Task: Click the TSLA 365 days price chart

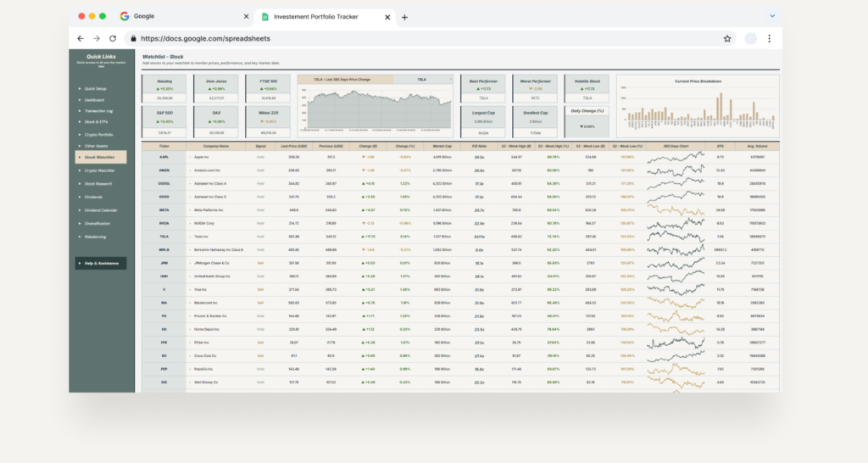Action: [x=376, y=109]
